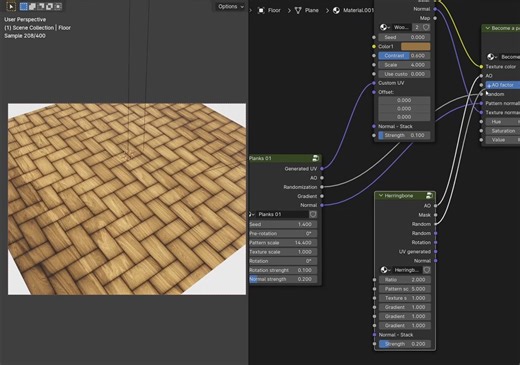Click Gradient output socket on Planks 01
Screen dimensions: 520x365
(x=322, y=196)
